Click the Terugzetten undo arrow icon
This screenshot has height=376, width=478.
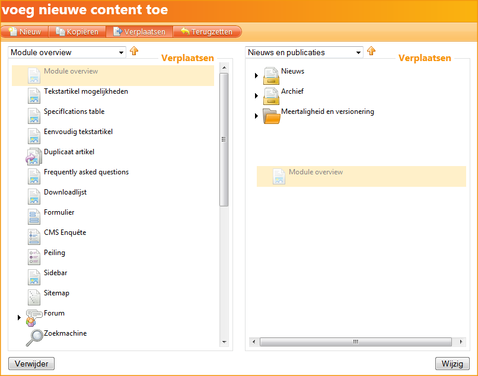[x=185, y=31]
